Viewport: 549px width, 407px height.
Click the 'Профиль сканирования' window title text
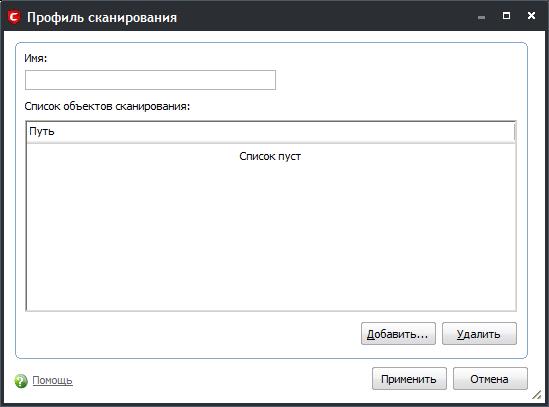[x=102, y=18]
